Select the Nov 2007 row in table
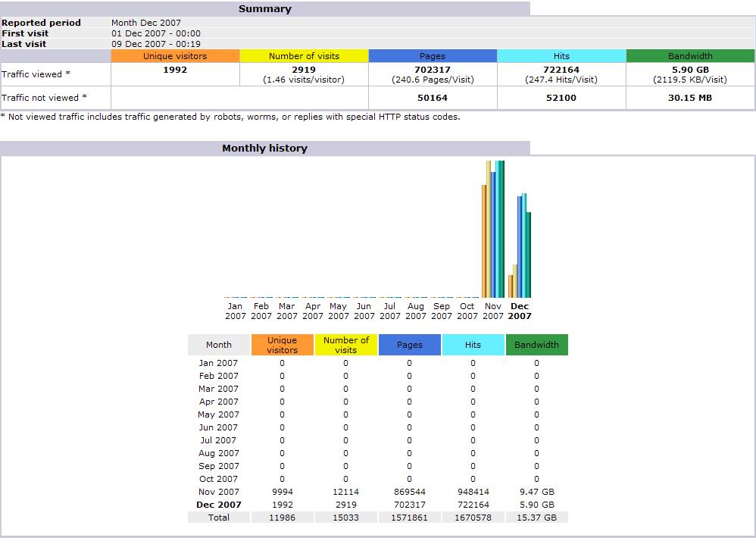Screen dimensions: 756x538 tap(378, 492)
